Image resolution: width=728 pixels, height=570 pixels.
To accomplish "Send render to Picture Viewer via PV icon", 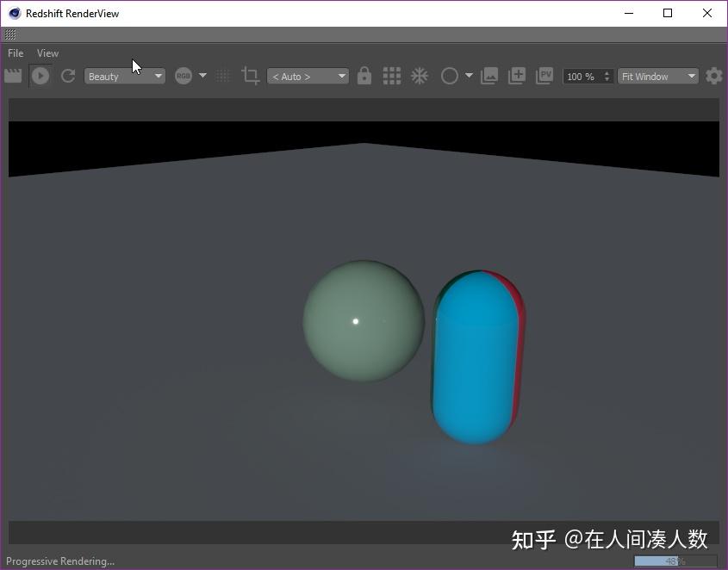I will pos(544,76).
